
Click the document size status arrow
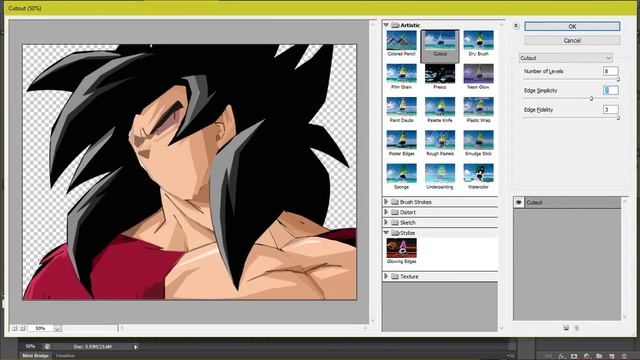tap(136, 347)
